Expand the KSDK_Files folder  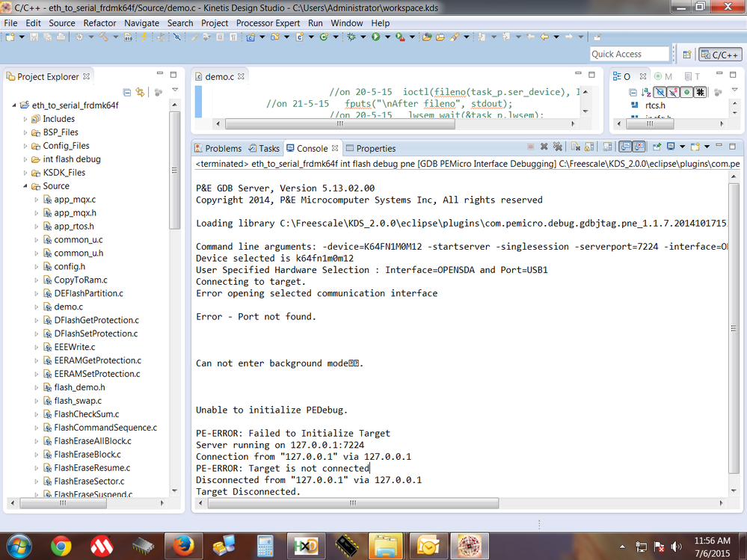(x=25, y=173)
